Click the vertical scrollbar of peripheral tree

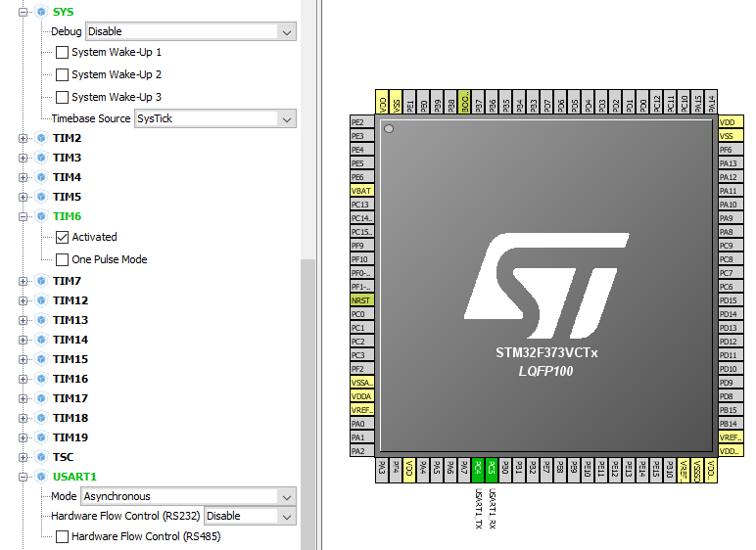[307, 404]
